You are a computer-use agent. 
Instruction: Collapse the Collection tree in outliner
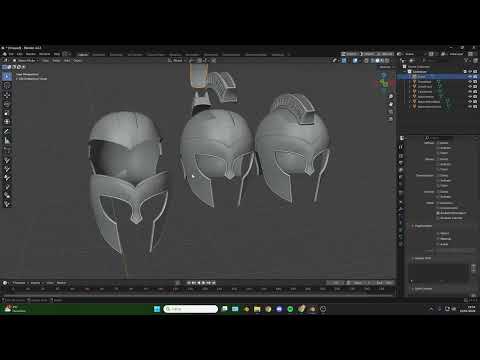point(405,71)
